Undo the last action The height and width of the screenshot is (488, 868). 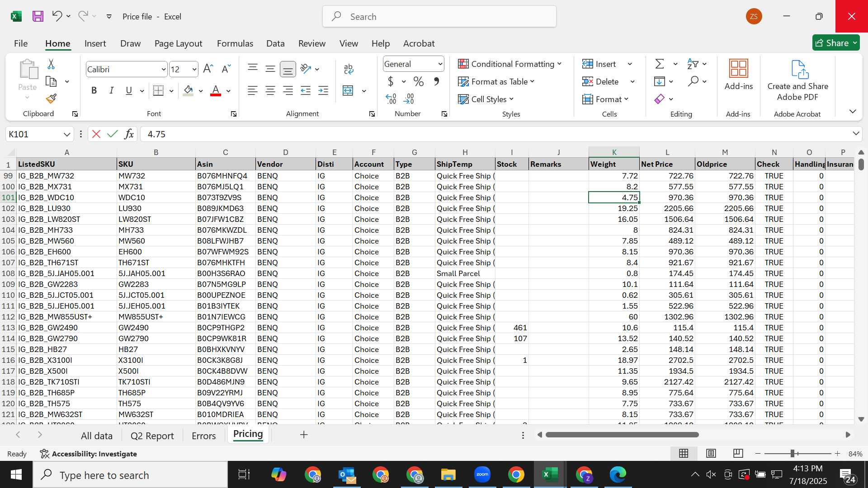pos(57,16)
